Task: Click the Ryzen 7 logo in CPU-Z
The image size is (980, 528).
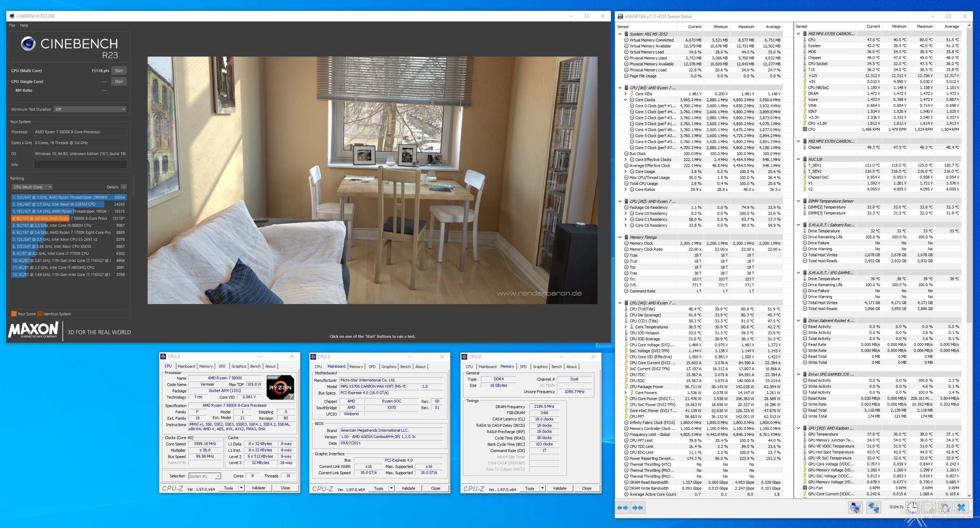Action: coord(280,387)
